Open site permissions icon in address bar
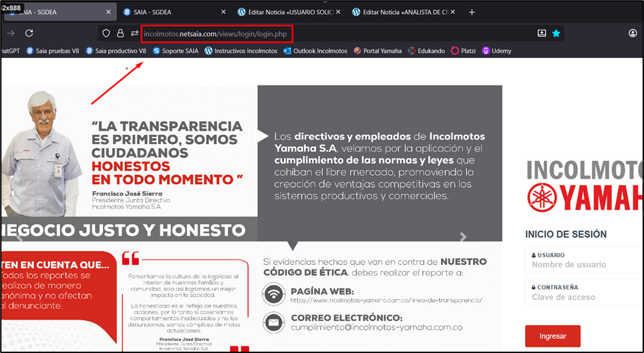Viewport: 644px width, 353px height. 134,33
